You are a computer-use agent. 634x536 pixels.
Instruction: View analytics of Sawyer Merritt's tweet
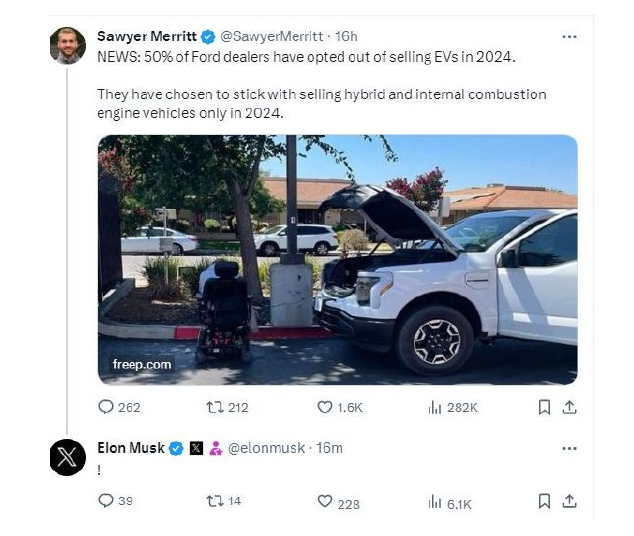point(435,407)
